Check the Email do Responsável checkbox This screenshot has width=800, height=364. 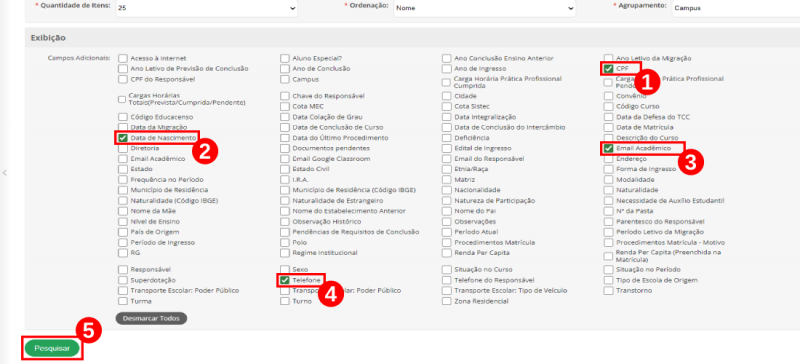coord(446,159)
